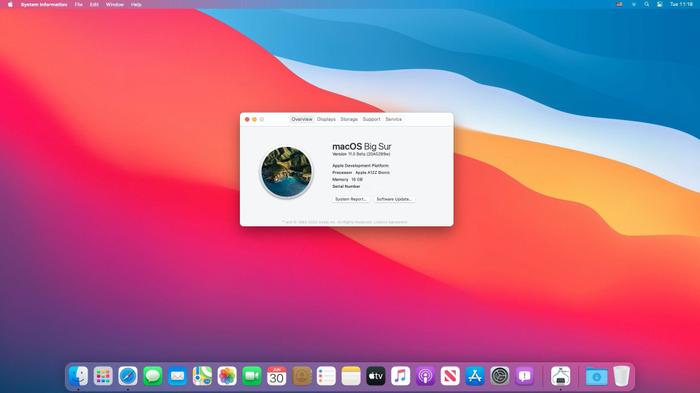Viewport: 700px width, 393px height.
Task: Open Calendar showing 30 in Dock
Action: pos(276,376)
